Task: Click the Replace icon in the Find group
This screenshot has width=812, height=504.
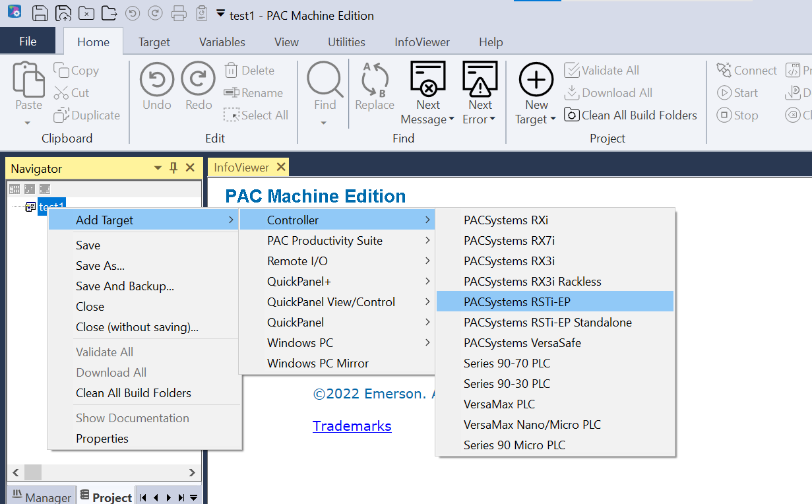Action: (x=375, y=79)
